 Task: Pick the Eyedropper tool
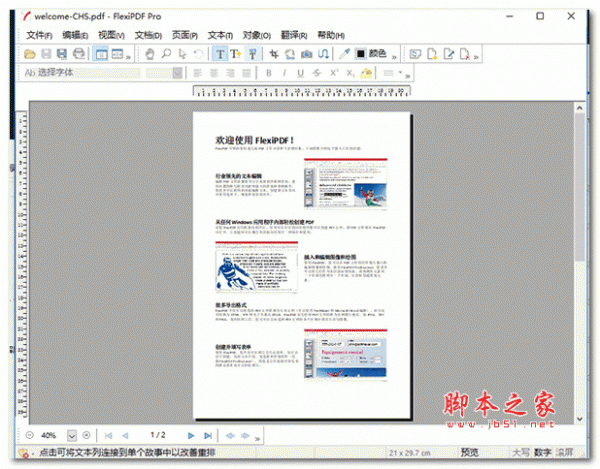tap(344, 54)
